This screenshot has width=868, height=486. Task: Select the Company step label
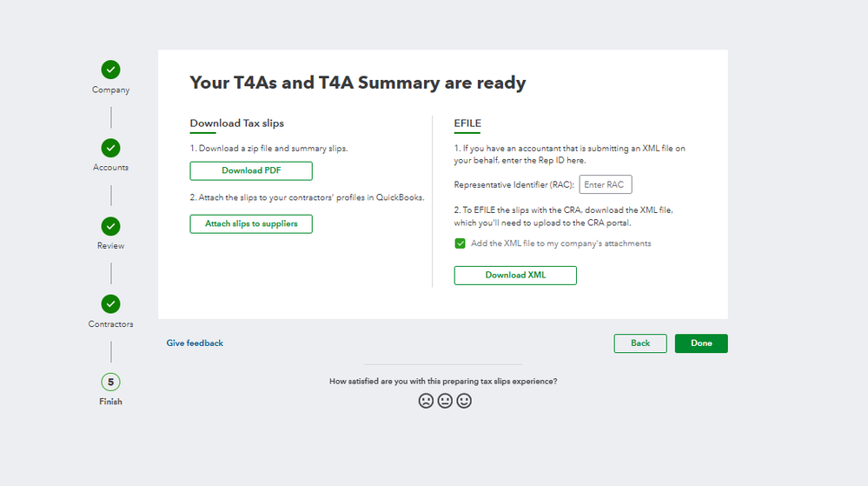pos(111,90)
